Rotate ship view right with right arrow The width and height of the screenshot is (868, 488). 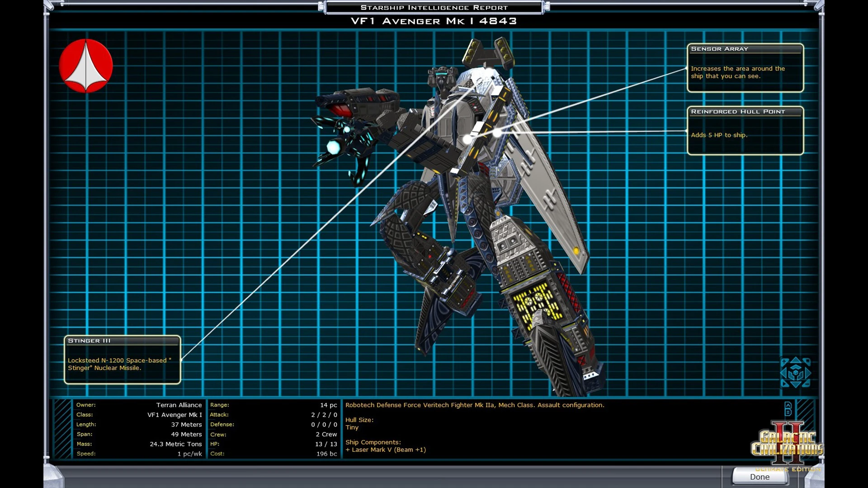point(807,373)
